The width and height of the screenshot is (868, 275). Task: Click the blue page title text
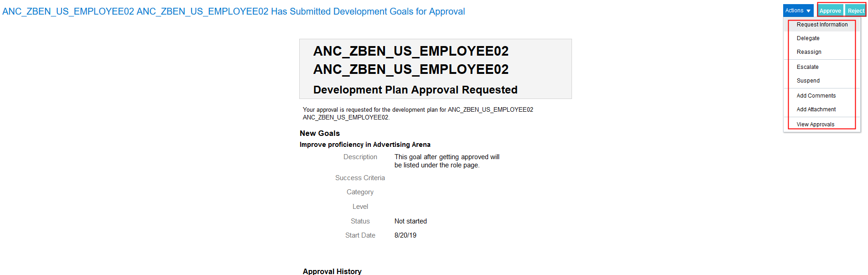pos(234,11)
